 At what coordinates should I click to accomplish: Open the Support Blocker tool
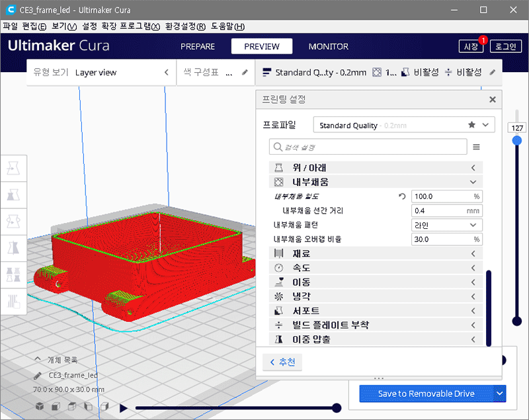click(x=13, y=301)
